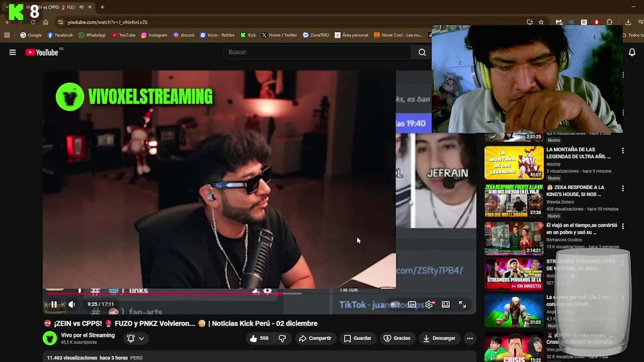Click the address bar URL youtube.com/watch
Viewport: 644px width, 362px height.
click(x=107, y=22)
